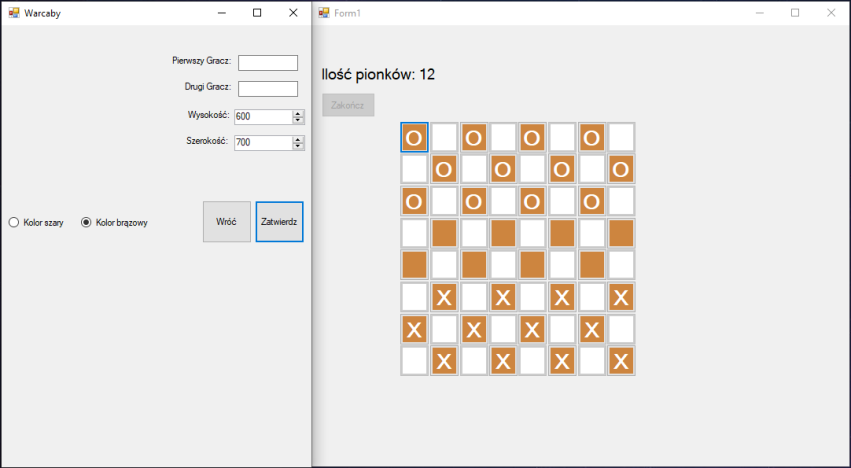Select the Kolor brązowy radio option

coord(86,222)
